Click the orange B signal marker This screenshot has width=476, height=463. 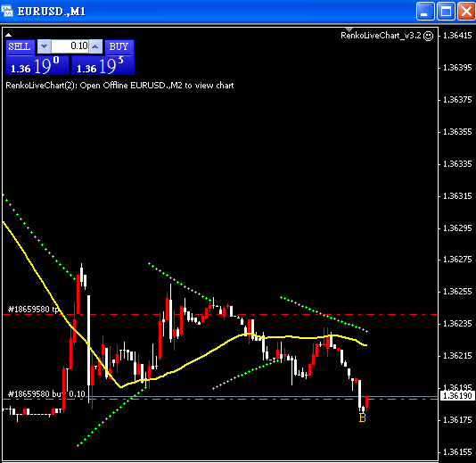[363, 418]
